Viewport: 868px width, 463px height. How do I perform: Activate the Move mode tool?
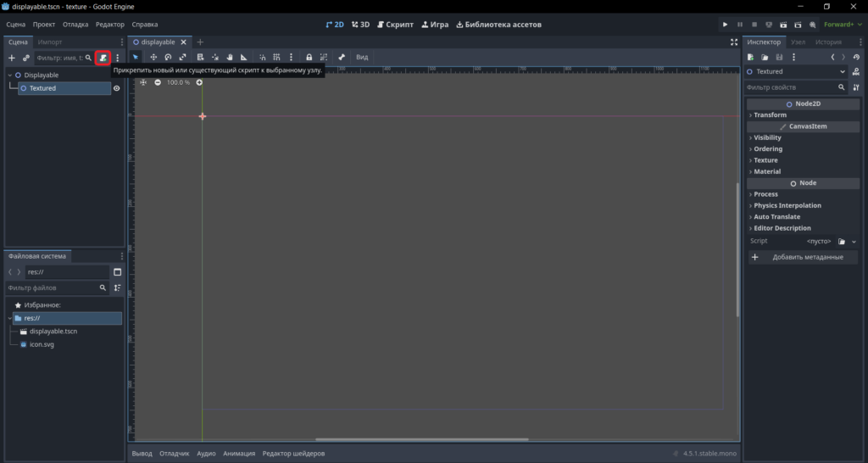[153, 57]
